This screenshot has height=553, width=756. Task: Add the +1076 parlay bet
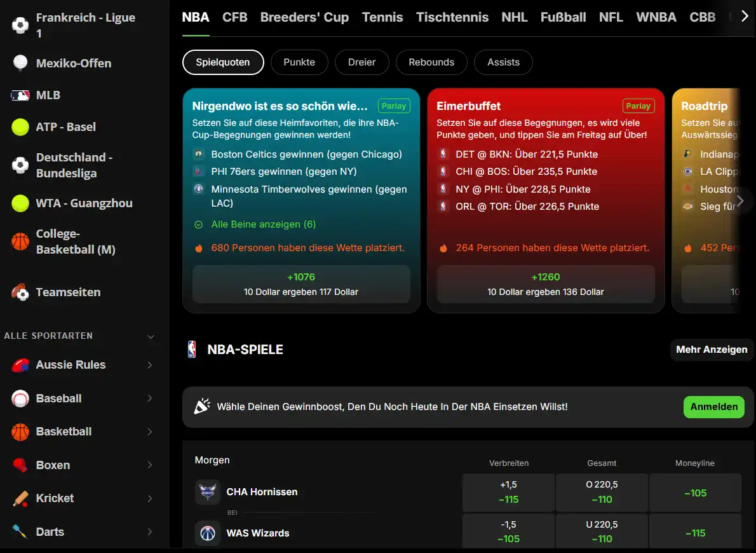301,284
